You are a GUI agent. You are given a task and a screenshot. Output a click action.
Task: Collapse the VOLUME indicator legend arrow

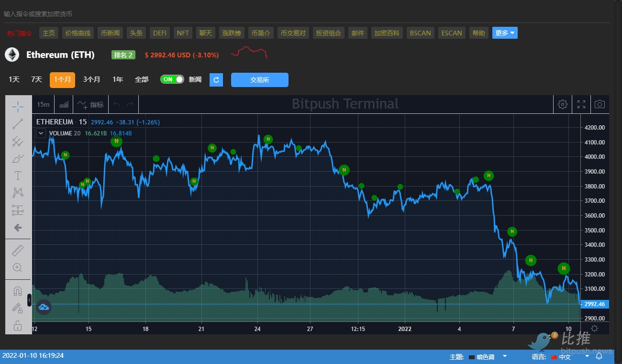(x=41, y=133)
